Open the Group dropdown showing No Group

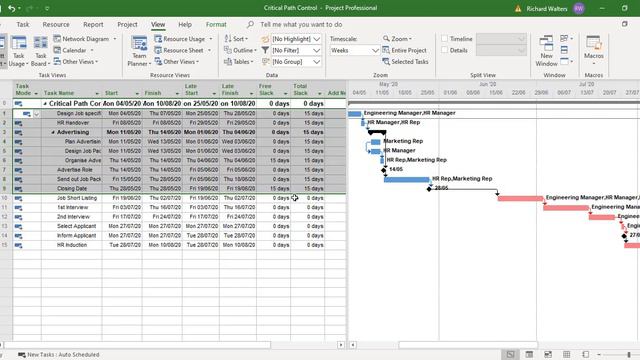[316, 62]
